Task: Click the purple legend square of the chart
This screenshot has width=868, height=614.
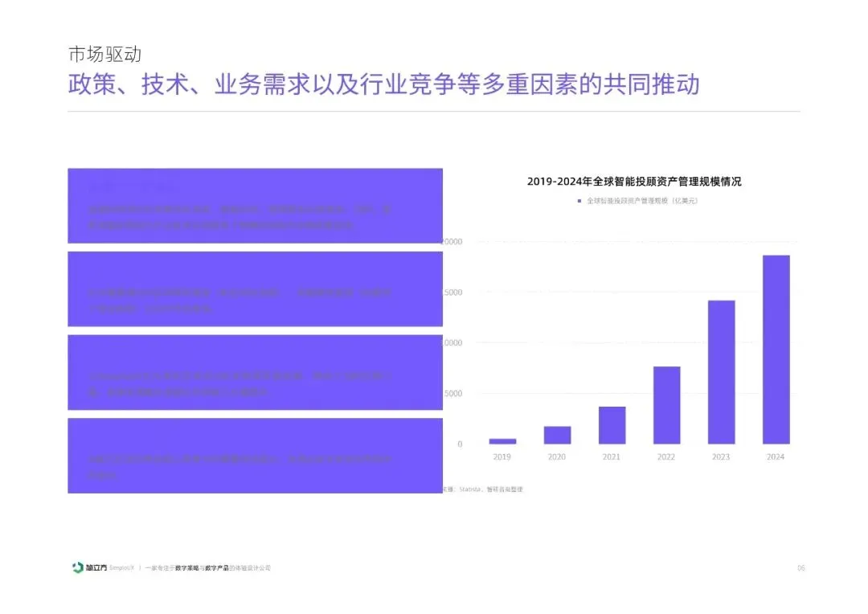Action: tap(579, 201)
